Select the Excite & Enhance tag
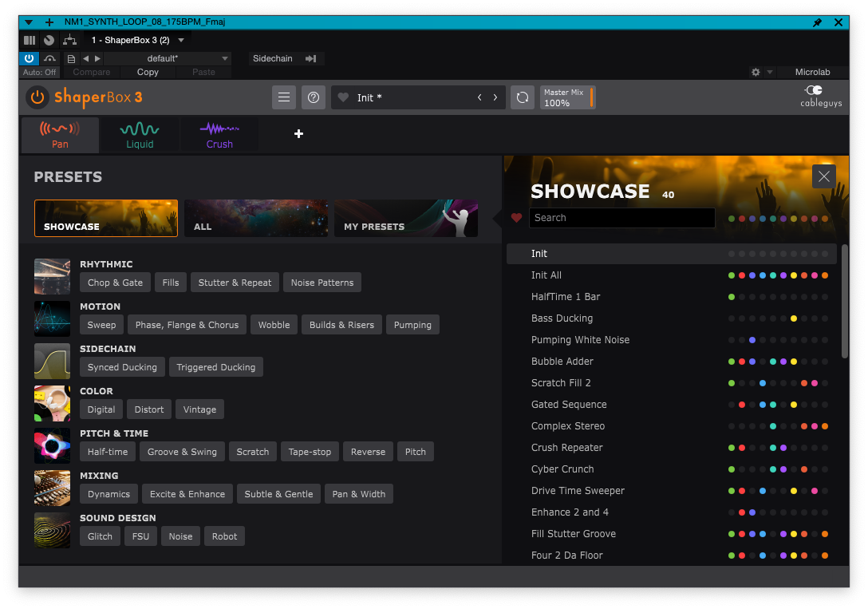 187,494
